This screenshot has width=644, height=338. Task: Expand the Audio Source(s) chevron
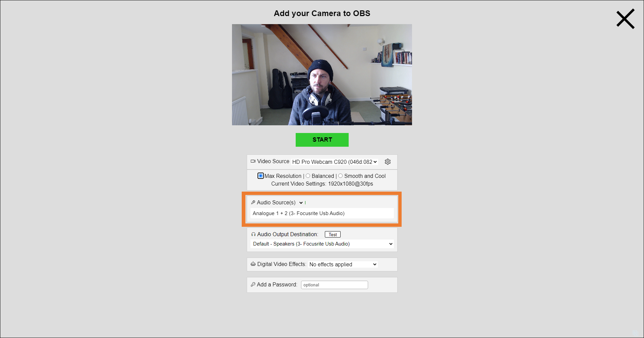[301, 203]
